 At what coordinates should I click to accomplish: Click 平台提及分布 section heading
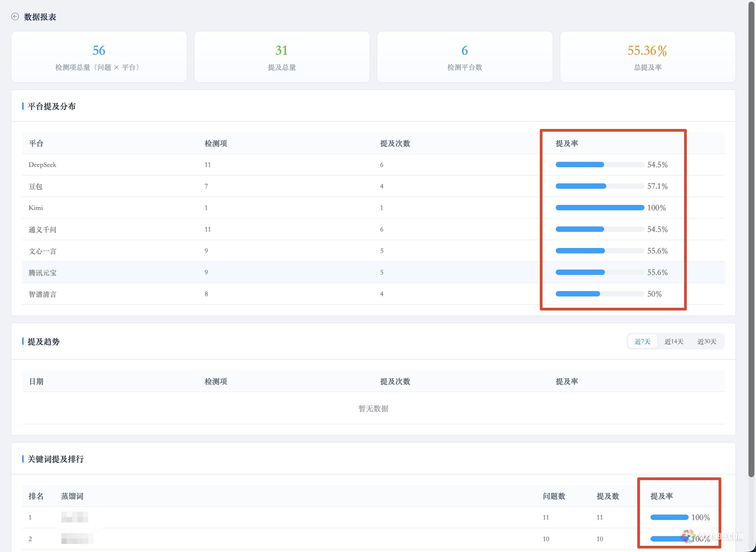coord(51,106)
